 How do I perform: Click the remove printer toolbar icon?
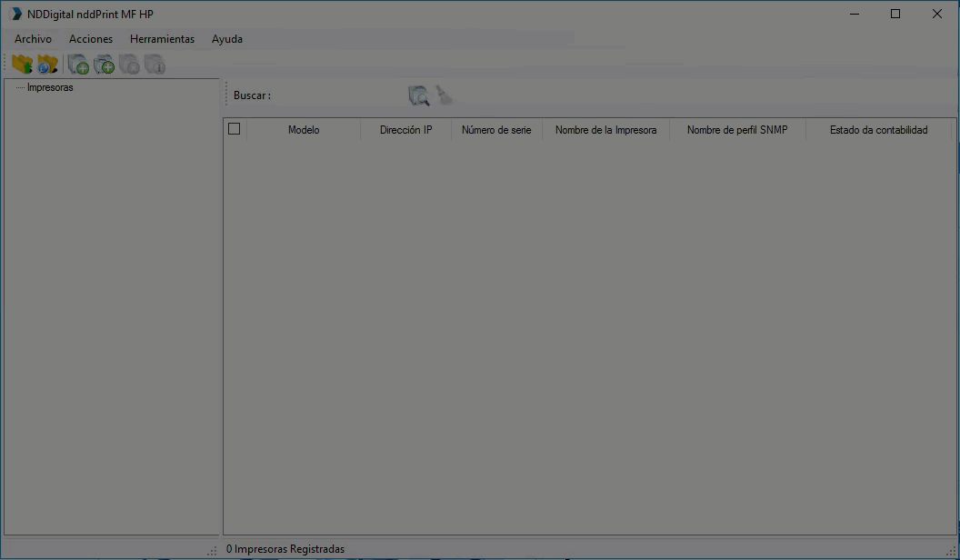[x=128, y=64]
